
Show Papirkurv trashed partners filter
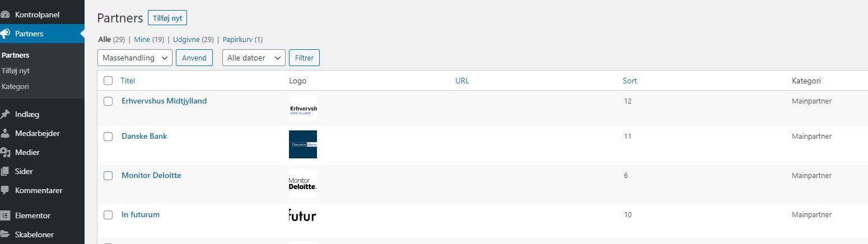click(238, 40)
